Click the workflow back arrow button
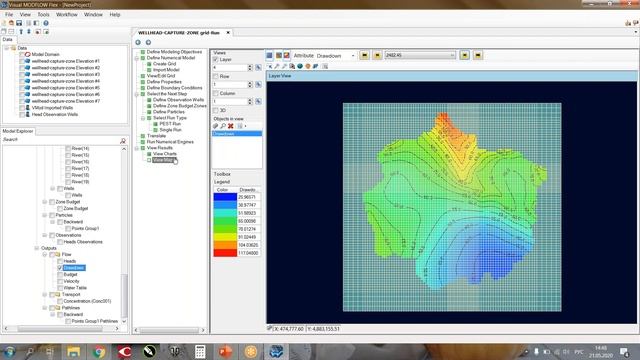The height and width of the screenshot is (360, 640). tap(138, 42)
